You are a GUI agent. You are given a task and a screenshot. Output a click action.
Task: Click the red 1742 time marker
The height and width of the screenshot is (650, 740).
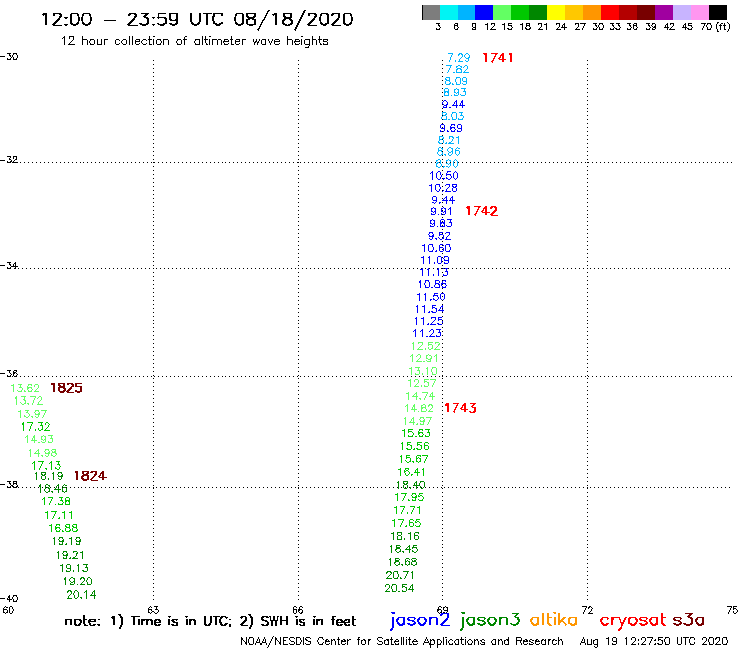pyautogui.click(x=481, y=211)
